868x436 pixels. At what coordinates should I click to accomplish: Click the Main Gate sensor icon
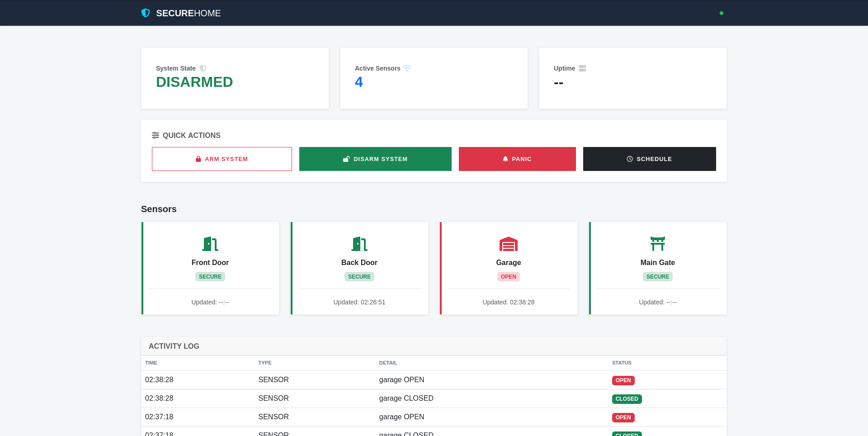tap(657, 243)
